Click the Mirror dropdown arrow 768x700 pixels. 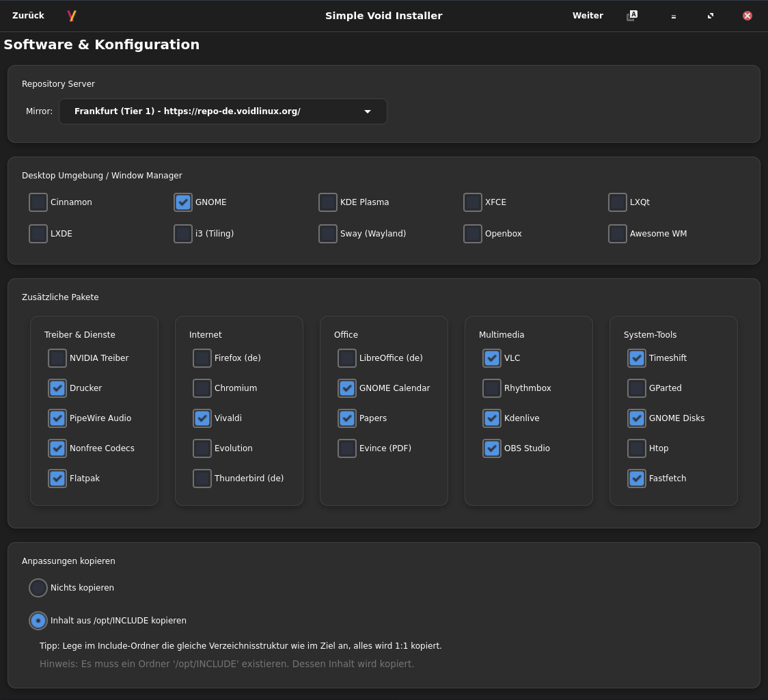point(368,111)
